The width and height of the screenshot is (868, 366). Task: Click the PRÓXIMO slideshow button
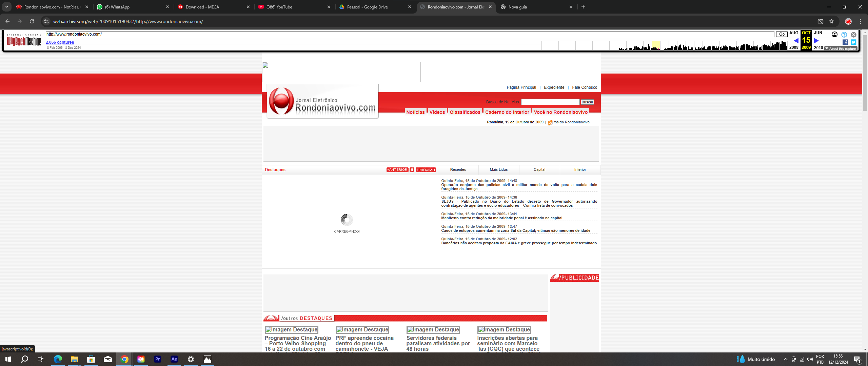[x=426, y=170]
